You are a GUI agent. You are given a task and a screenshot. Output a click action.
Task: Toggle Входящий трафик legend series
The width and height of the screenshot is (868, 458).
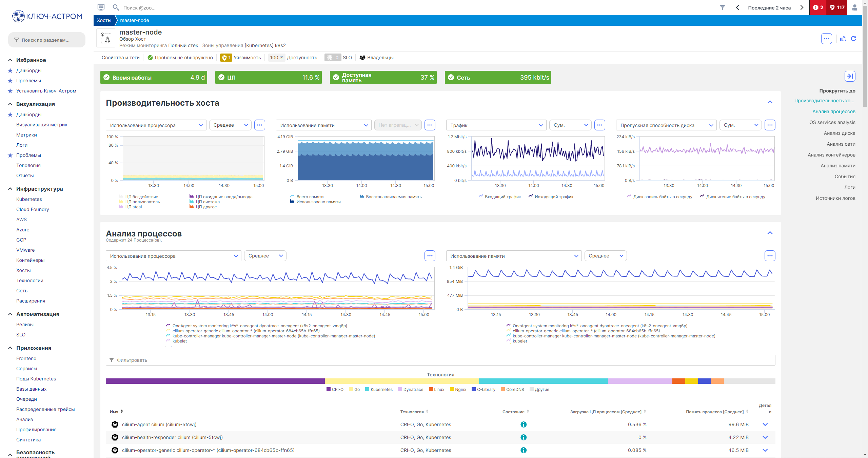(x=502, y=196)
